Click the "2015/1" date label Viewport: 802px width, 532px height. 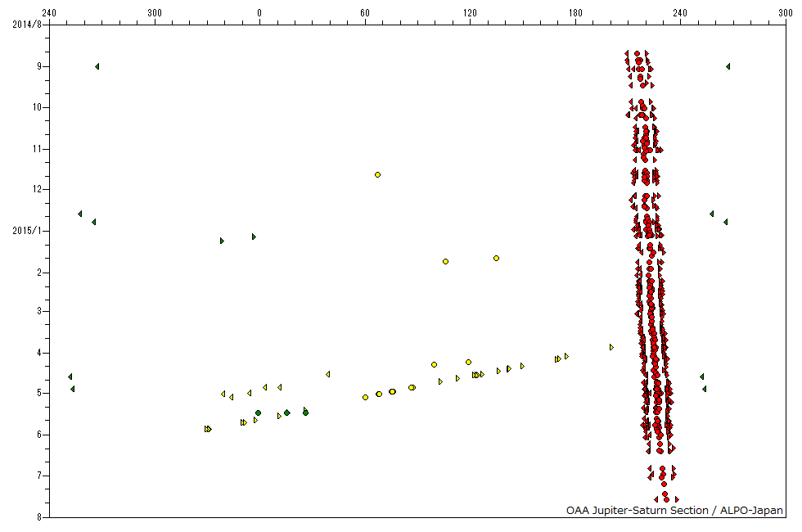(27, 231)
